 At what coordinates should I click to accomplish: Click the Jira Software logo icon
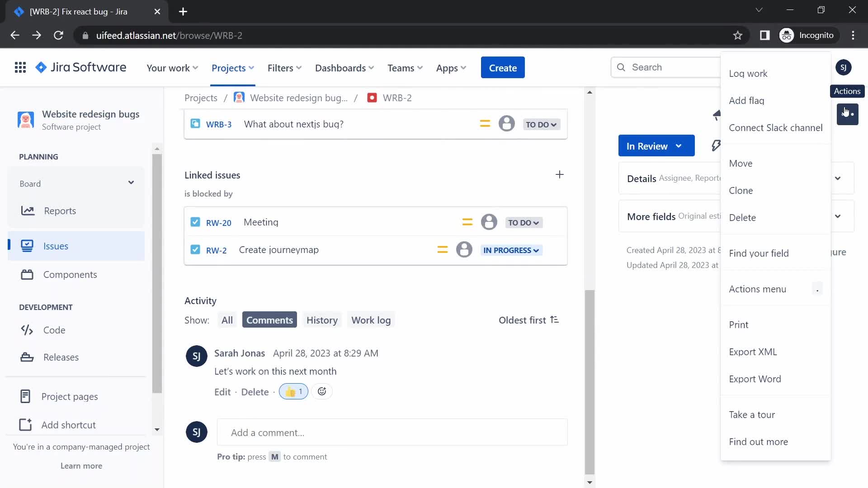pyautogui.click(x=41, y=67)
